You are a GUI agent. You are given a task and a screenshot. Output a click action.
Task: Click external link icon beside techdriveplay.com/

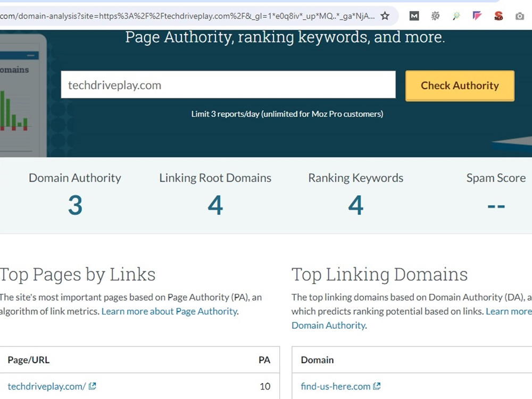pos(92,386)
